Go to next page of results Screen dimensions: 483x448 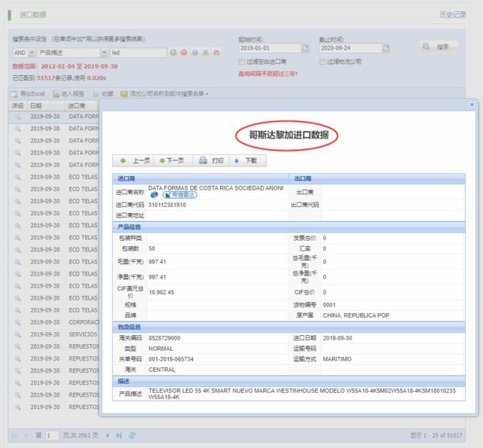coord(108,435)
